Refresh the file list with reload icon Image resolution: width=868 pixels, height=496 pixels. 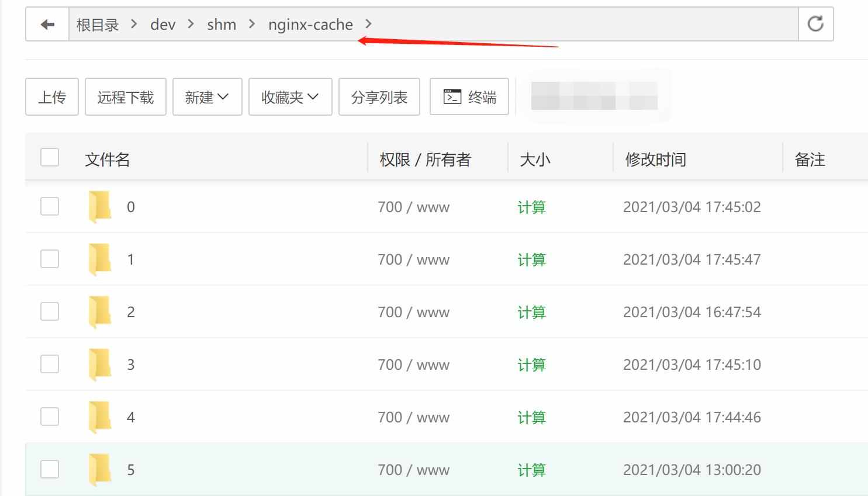(x=815, y=24)
